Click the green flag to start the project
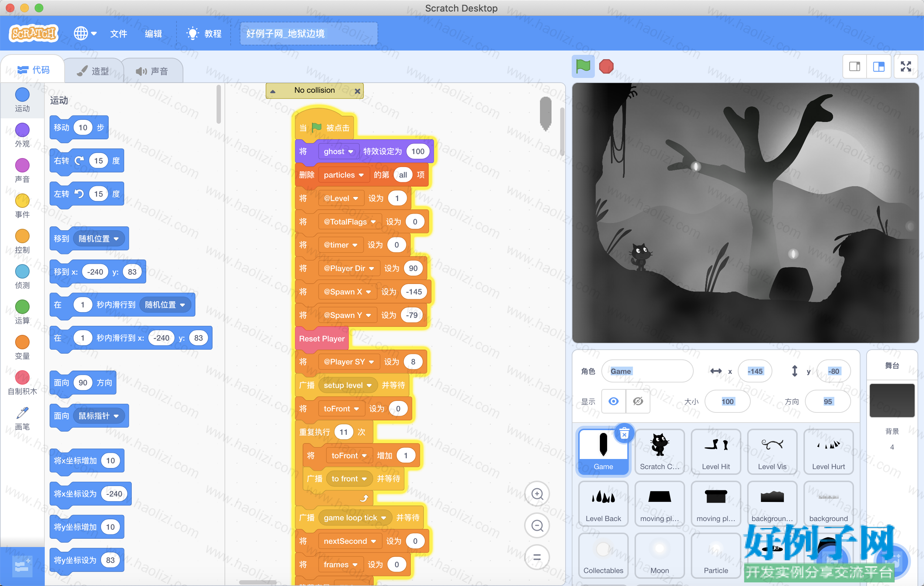924x586 pixels. click(583, 66)
